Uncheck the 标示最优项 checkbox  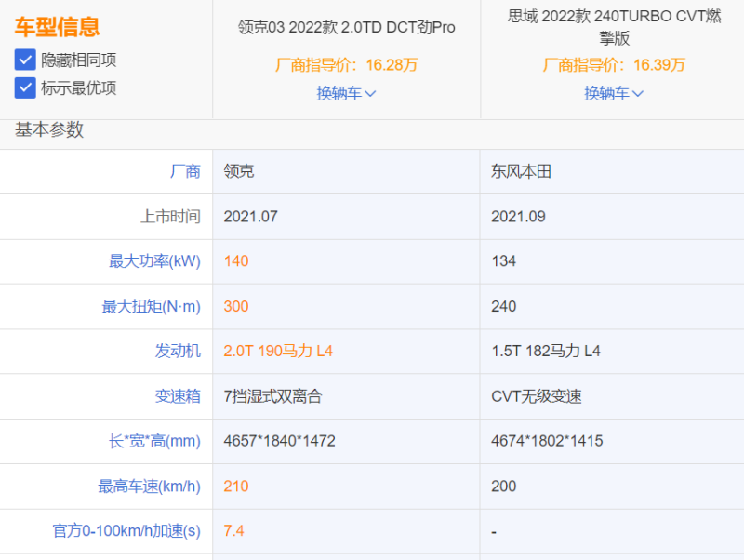pos(26,88)
